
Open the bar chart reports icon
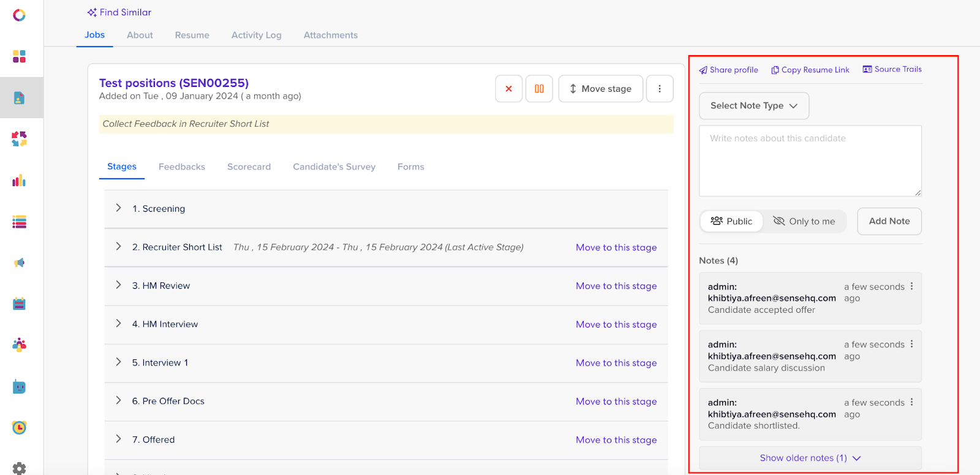pyautogui.click(x=19, y=180)
